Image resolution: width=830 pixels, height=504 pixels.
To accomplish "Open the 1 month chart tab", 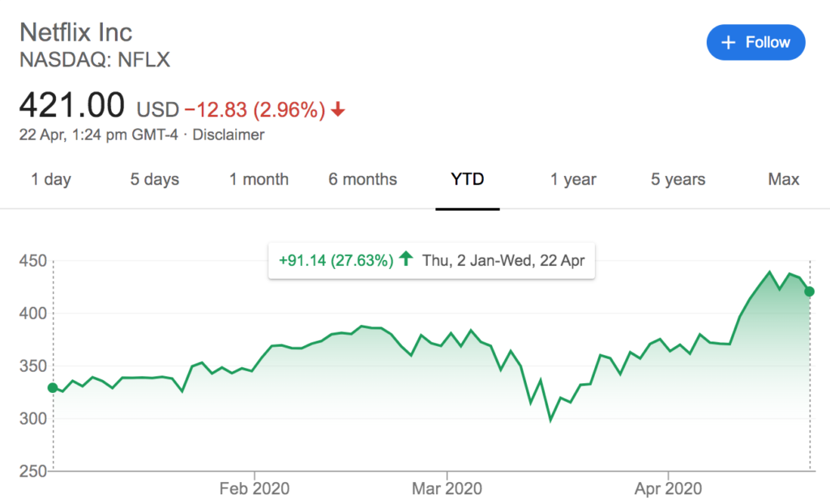I will click(x=259, y=179).
